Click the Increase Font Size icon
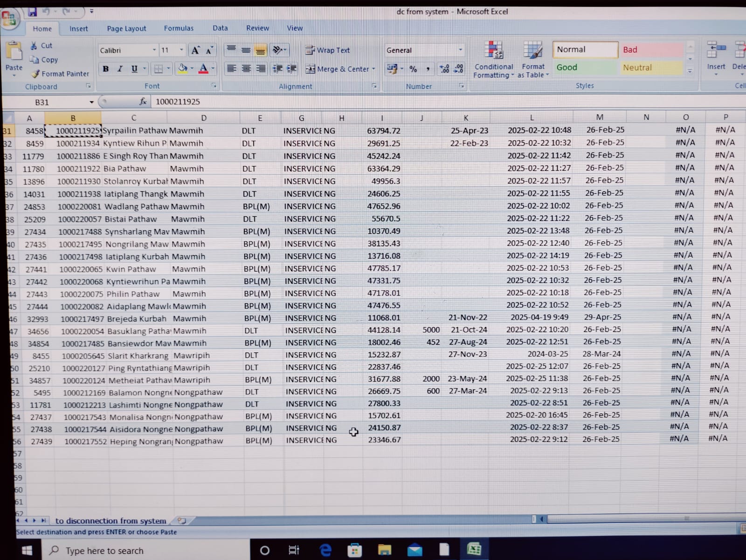The width and height of the screenshot is (746, 560). pos(195,50)
